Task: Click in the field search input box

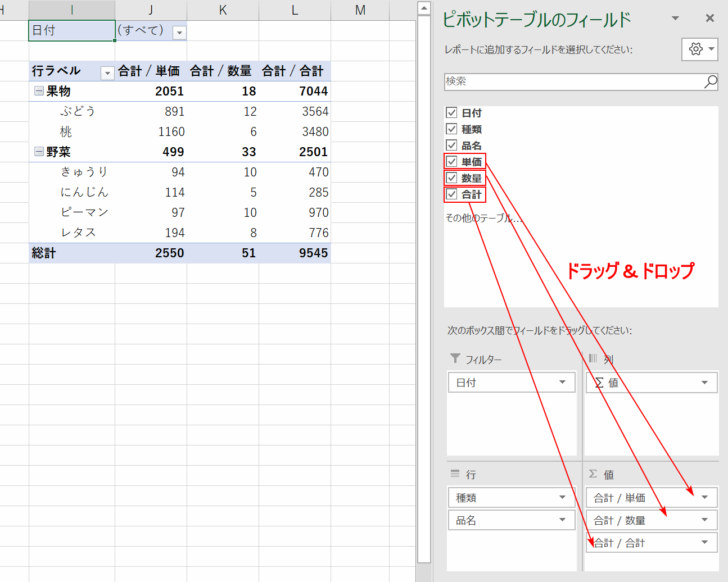Action: 573,81
